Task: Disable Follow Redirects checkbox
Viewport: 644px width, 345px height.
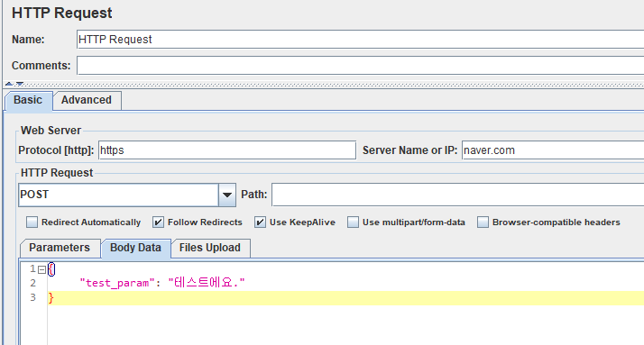Action: [x=158, y=222]
